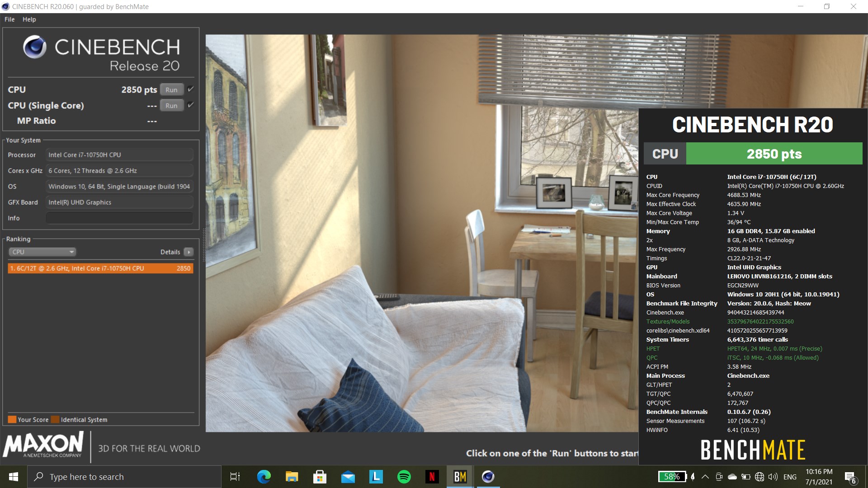The height and width of the screenshot is (488, 868).
Task: Toggle the checkbox beside the Single Core Run button
Action: pyautogui.click(x=191, y=105)
